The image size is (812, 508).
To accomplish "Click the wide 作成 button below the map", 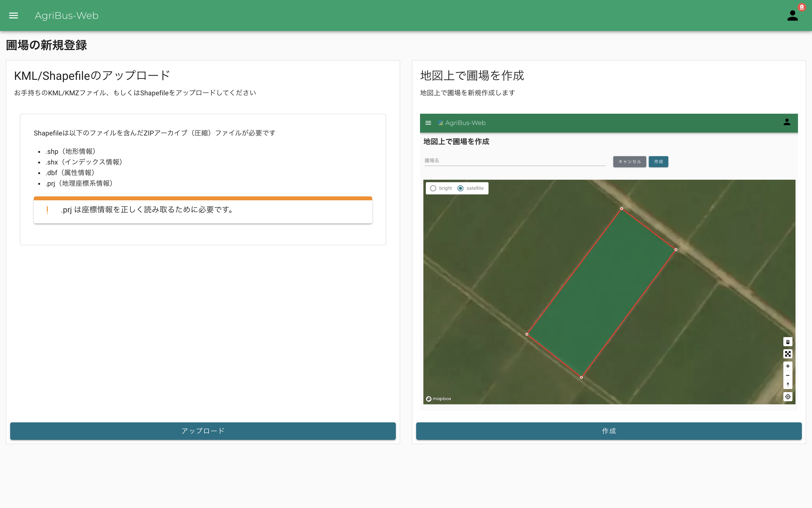I will 609,431.
